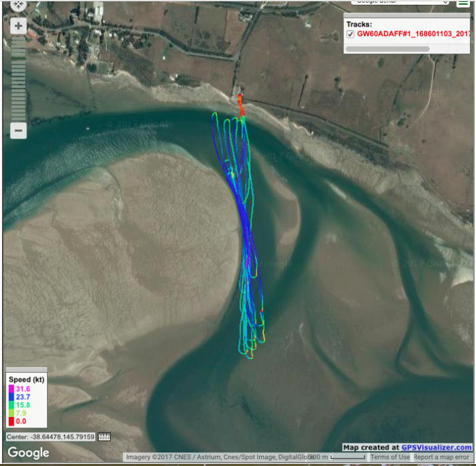Uncheck the GW60ADAFF#1 track checkbox
The width and height of the screenshot is (476, 466).
(x=351, y=34)
